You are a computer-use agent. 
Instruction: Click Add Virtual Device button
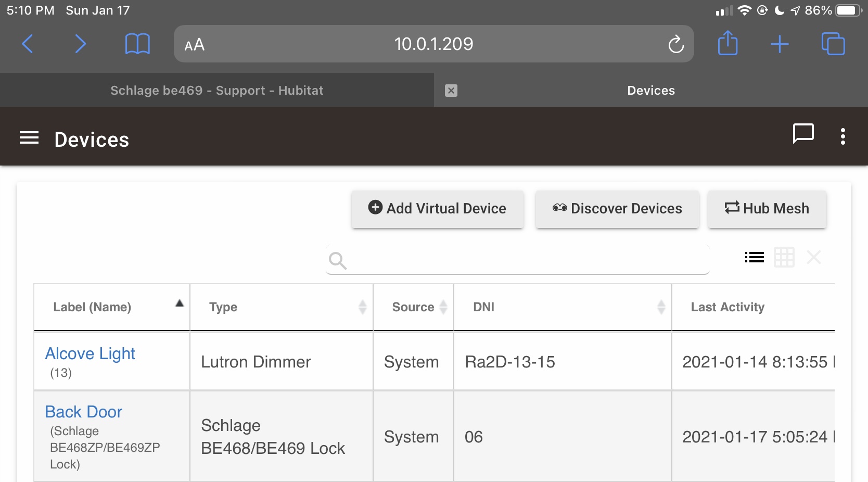[437, 209]
